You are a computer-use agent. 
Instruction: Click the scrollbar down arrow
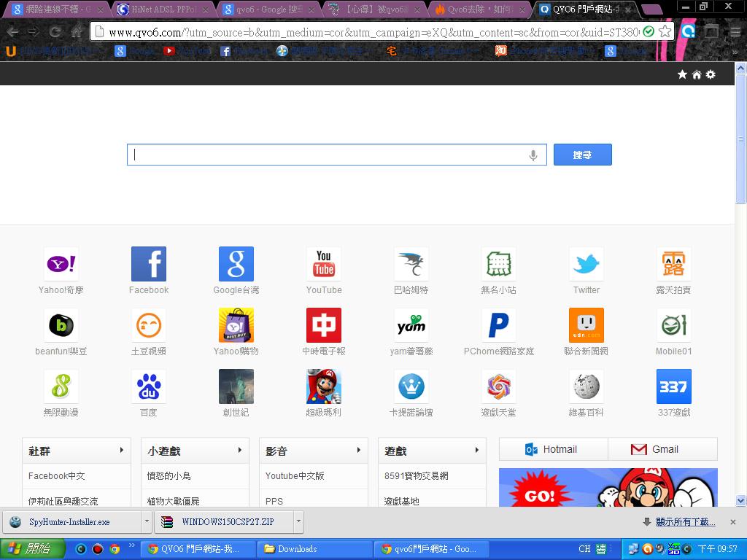[x=740, y=500]
